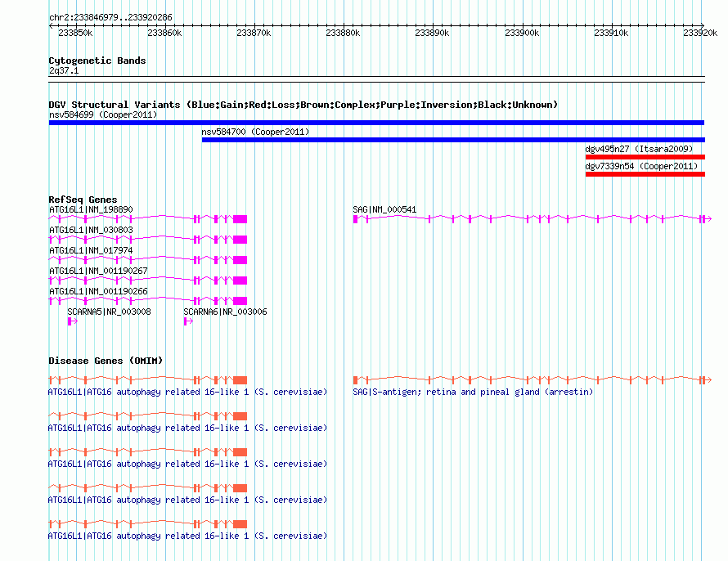Click the chr2:233846979..233920286 coordinate label
Viewport: 728px width, 561px height.
[110, 17]
